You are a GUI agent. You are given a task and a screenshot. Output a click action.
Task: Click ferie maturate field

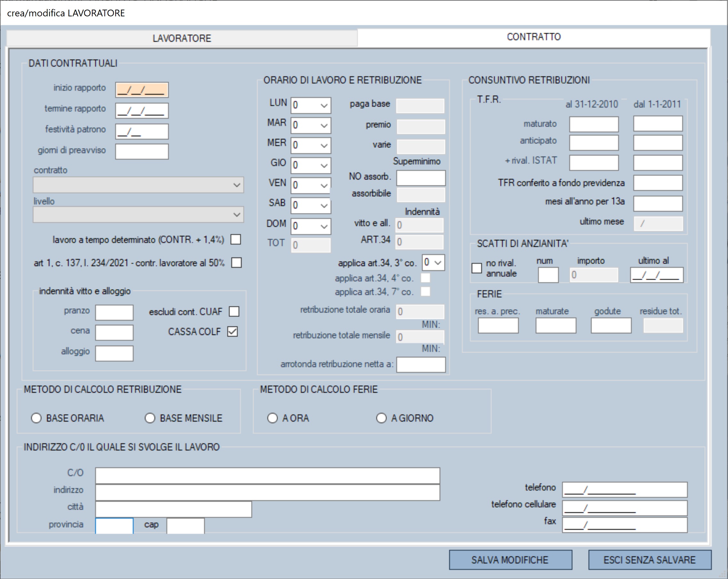point(556,325)
